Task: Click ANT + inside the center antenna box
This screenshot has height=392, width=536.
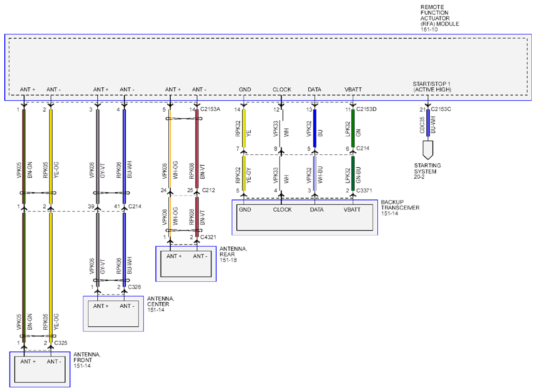Action: [101, 306]
